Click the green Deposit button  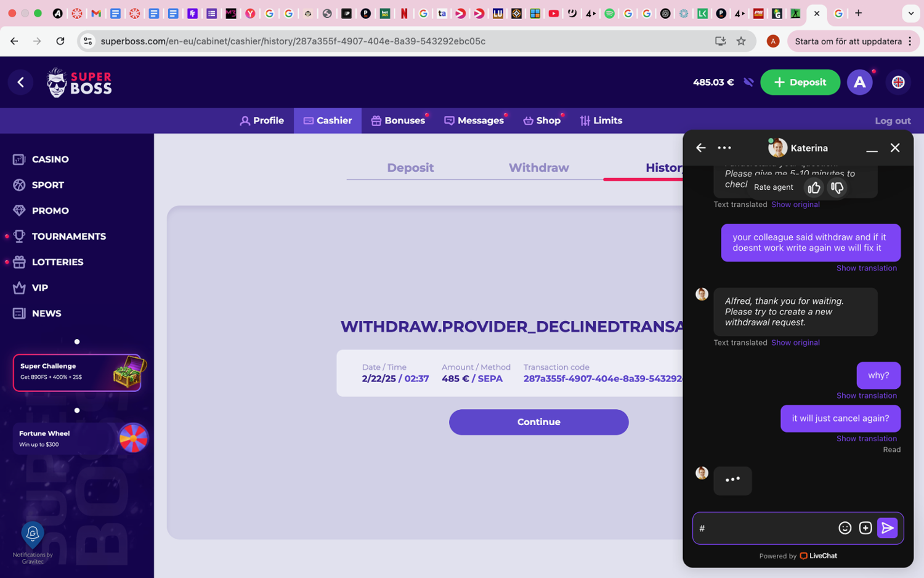(x=800, y=82)
